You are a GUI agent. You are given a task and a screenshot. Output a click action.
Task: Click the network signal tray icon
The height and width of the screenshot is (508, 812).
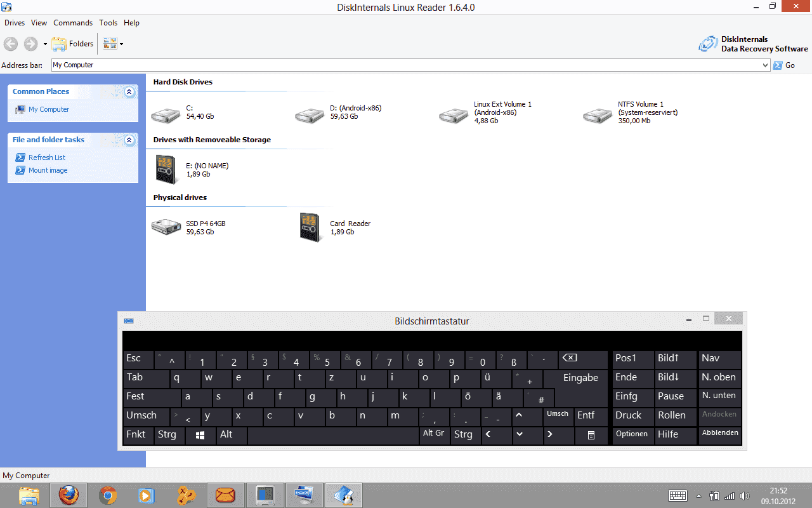tap(730, 496)
